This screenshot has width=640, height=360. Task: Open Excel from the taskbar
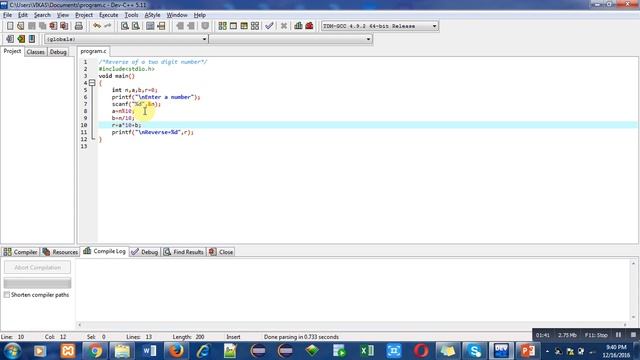coord(366,351)
